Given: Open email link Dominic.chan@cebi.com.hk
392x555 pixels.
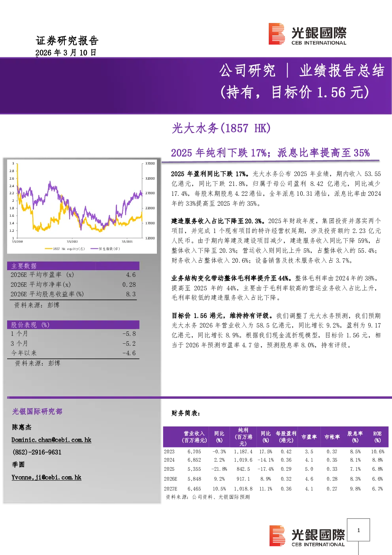Looking at the screenshot, I should pos(51,440).
